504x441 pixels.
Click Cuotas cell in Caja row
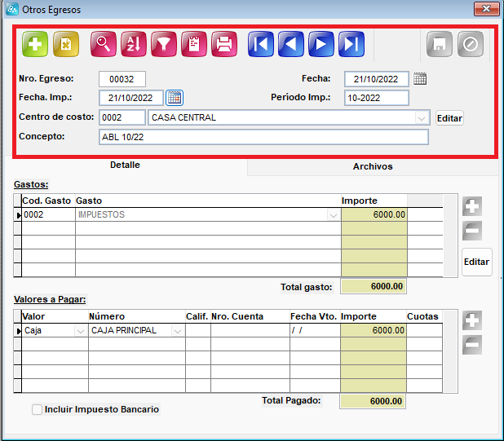click(x=424, y=330)
